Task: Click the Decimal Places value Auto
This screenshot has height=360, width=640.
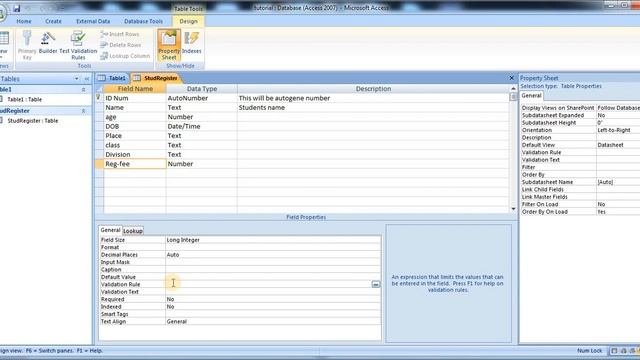Action: point(273,255)
